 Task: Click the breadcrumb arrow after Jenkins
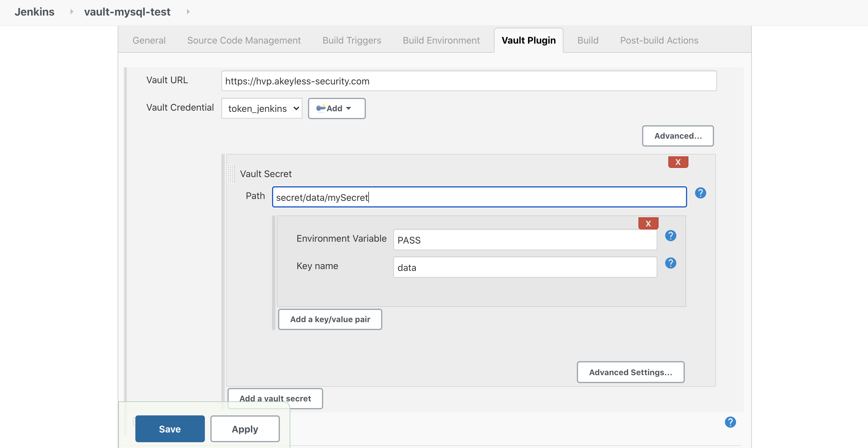(71, 12)
